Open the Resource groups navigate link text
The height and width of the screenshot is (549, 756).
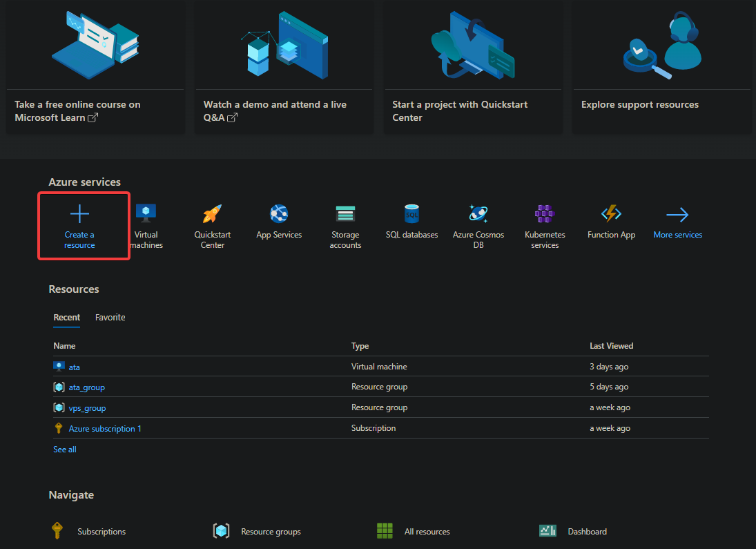[x=271, y=531]
